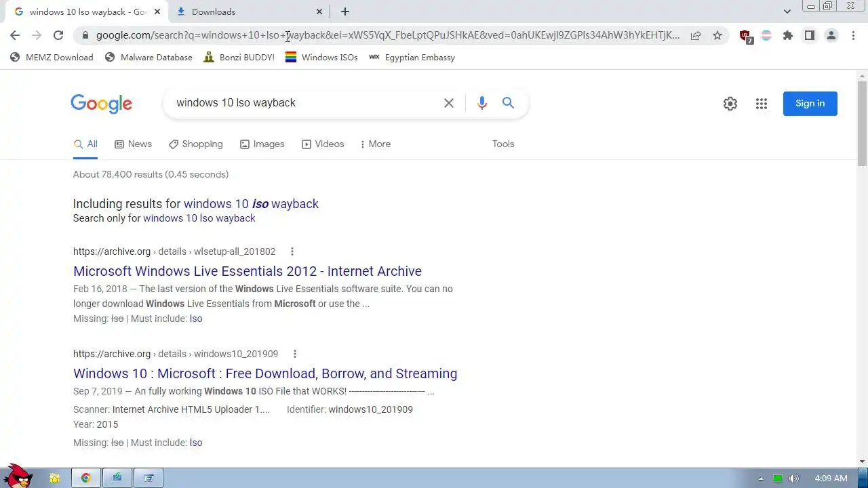Open the red shield extension icon
This screenshot has width=868, height=488.
tap(745, 36)
